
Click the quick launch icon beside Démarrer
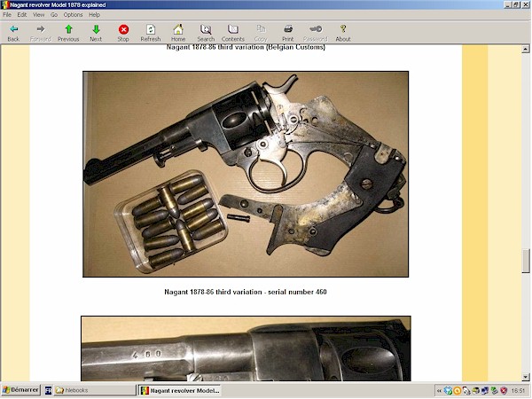(48, 390)
